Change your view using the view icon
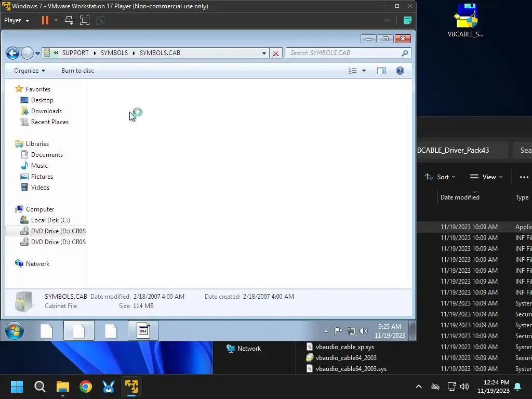 point(353,71)
